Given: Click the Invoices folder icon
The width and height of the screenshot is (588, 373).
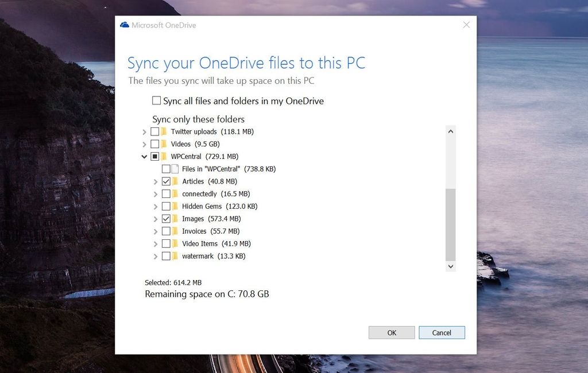Looking at the screenshot, I should point(175,231).
